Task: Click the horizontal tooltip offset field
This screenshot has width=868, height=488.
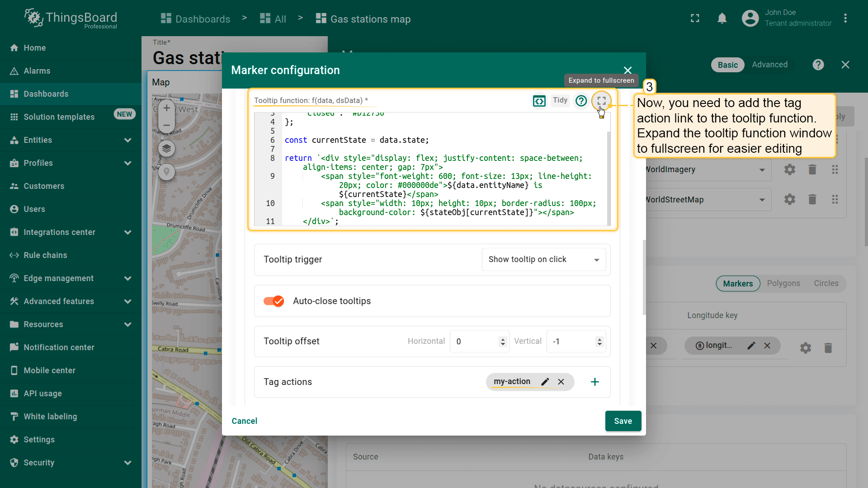Action: (475, 342)
